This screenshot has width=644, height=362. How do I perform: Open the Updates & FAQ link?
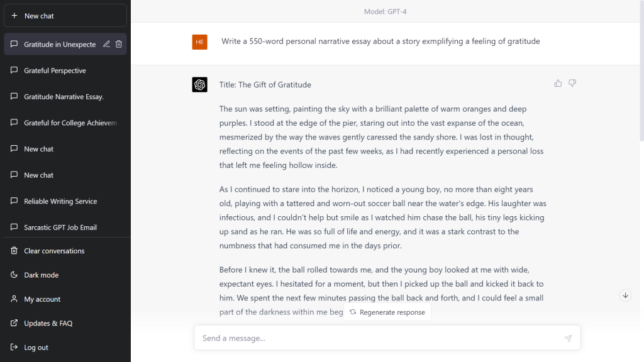pos(48,323)
